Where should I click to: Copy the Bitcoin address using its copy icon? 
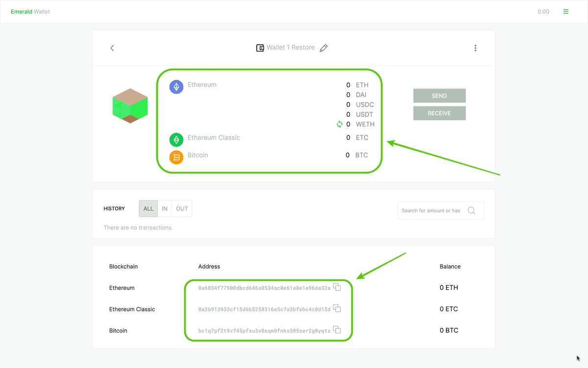pos(337,330)
